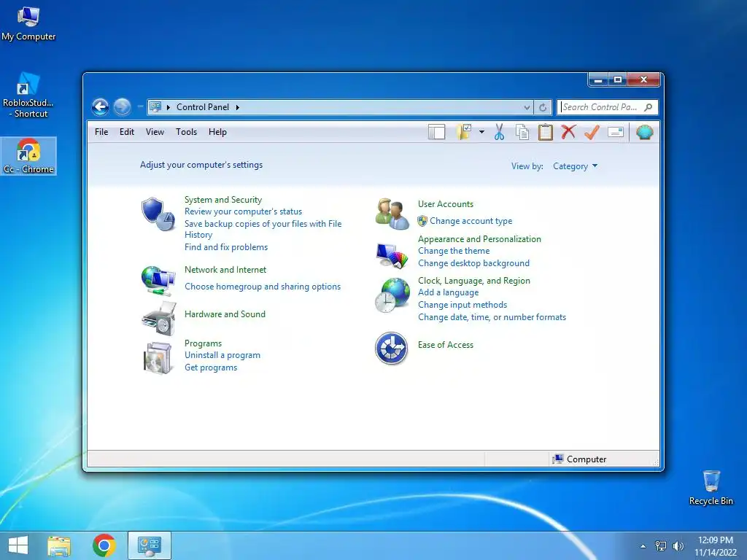Click the Programs disc box icon
Screen dimensions: 747x560
pyautogui.click(x=158, y=357)
